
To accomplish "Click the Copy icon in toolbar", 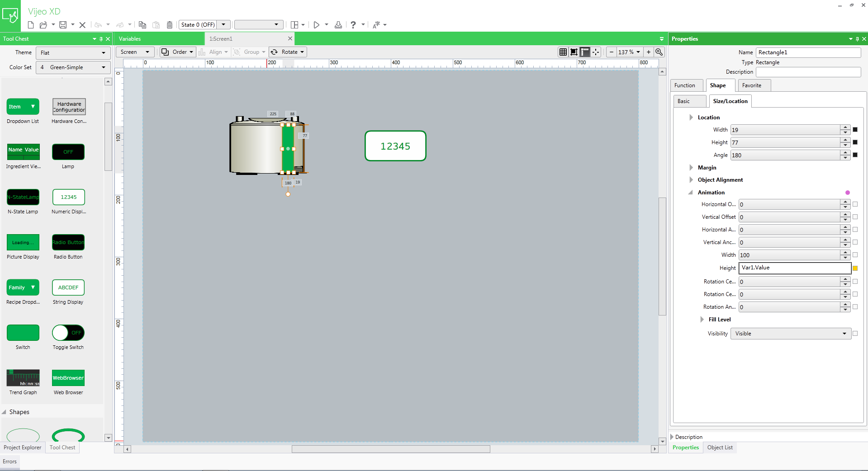I will (x=142, y=25).
